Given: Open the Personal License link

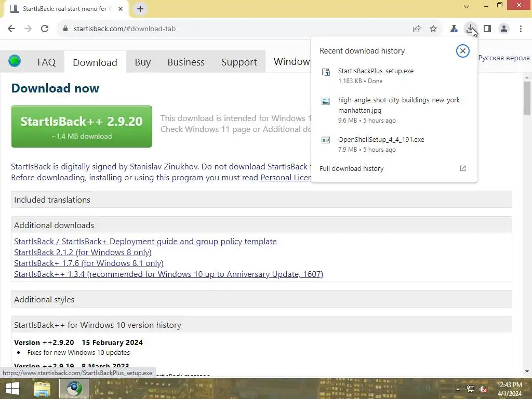Looking at the screenshot, I should [286, 178].
